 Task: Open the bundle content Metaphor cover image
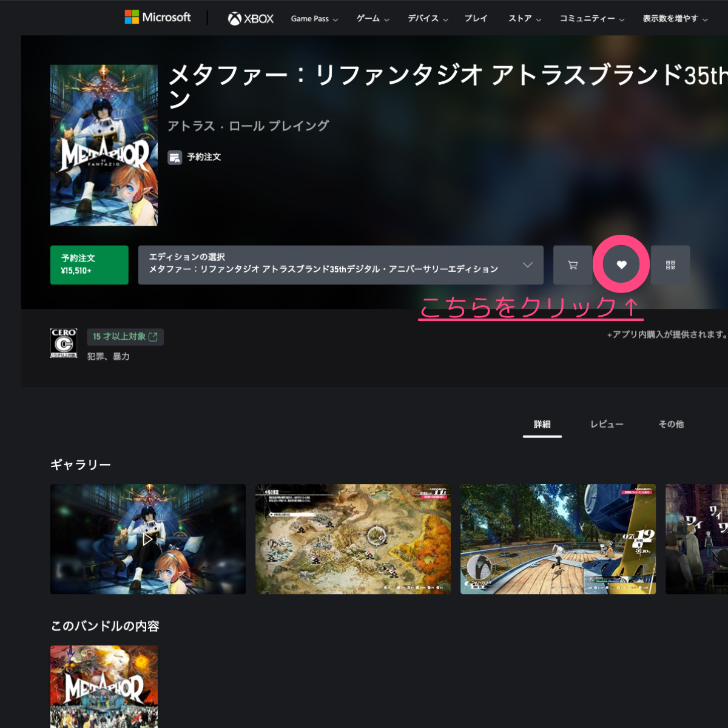104,686
